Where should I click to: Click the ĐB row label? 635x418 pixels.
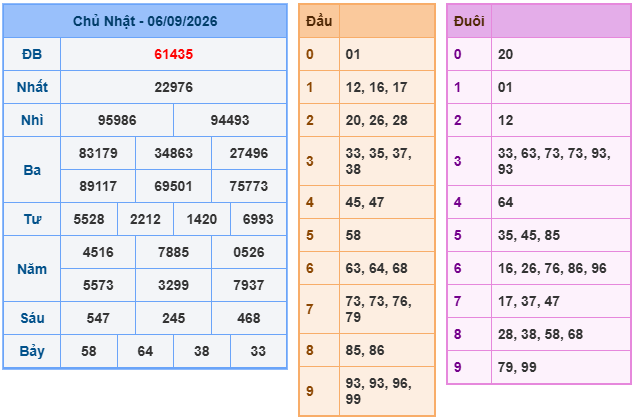[32, 54]
